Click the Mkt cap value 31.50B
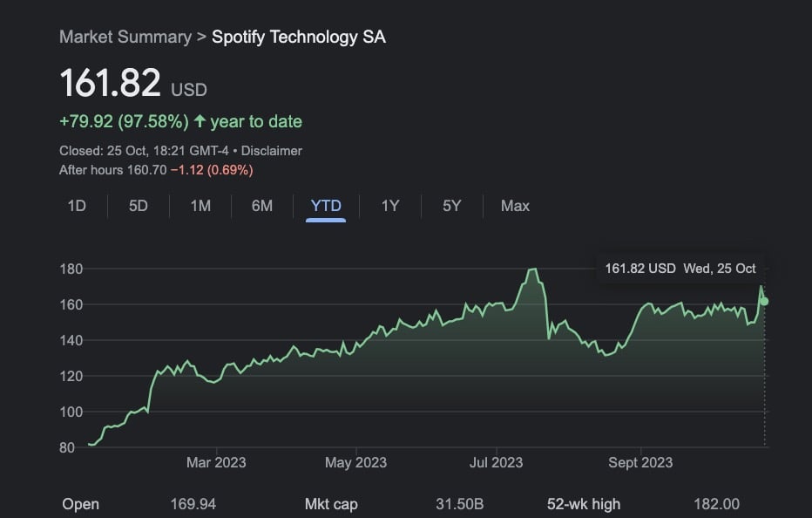Viewport: 812px width, 518px height. click(459, 504)
